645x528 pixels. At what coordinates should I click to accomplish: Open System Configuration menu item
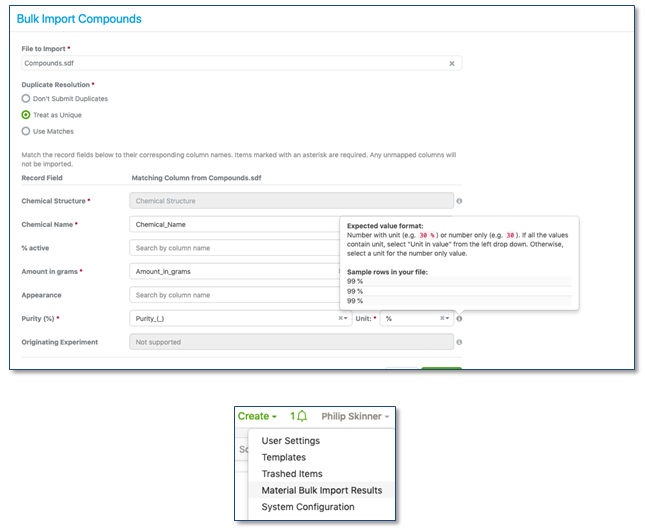307,507
